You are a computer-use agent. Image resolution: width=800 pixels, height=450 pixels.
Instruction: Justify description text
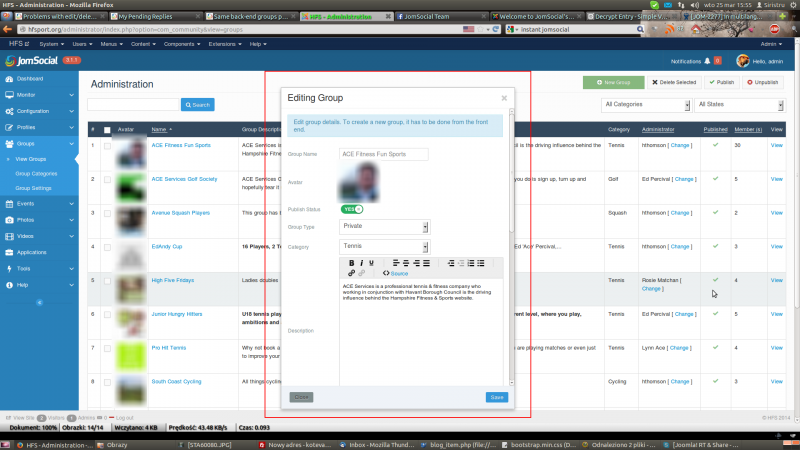[x=427, y=263]
